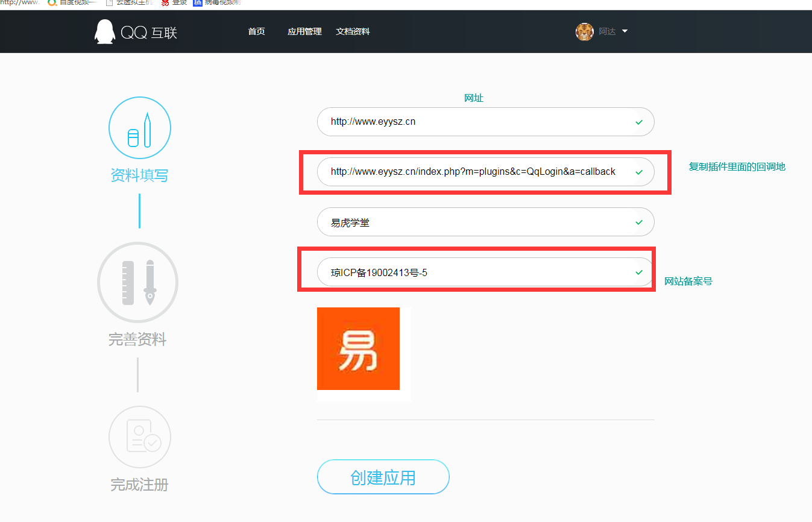Click the 完善资料 ruler and pen icon
This screenshot has width=812, height=522.
(138, 282)
